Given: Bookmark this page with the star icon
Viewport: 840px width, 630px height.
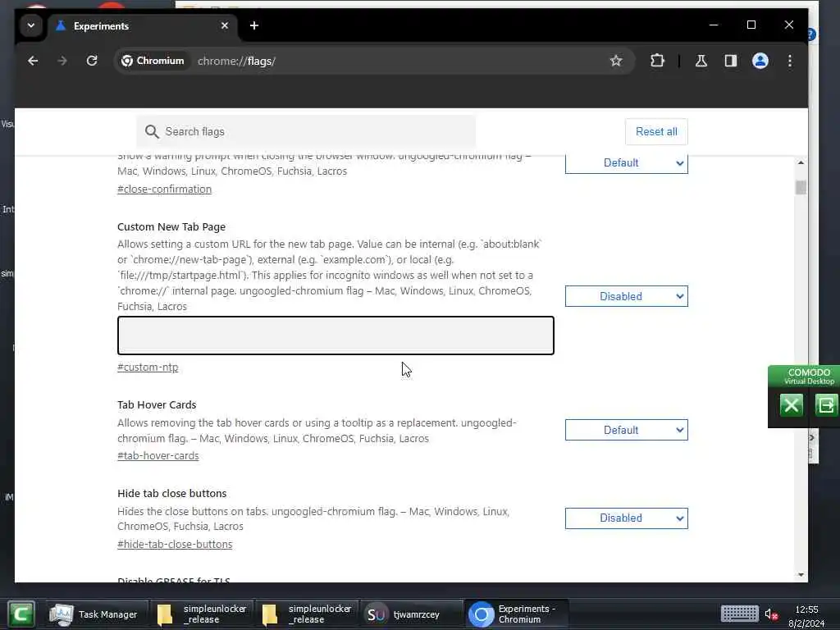Looking at the screenshot, I should [x=616, y=61].
